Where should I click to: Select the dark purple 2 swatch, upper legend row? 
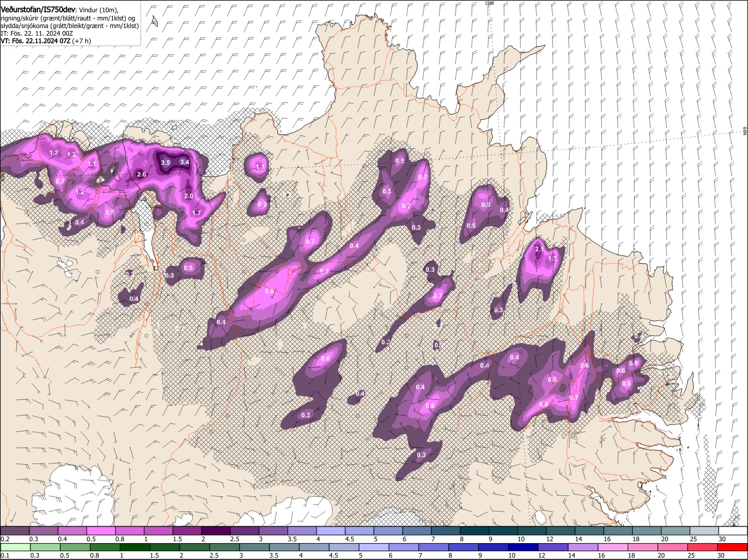tap(215, 530)
